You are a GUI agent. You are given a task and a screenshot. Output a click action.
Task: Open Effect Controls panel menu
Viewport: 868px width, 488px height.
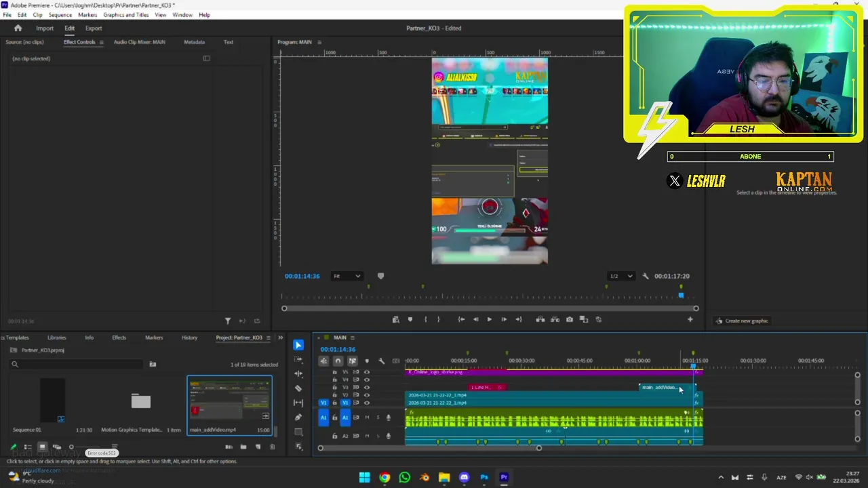[102, 42]
